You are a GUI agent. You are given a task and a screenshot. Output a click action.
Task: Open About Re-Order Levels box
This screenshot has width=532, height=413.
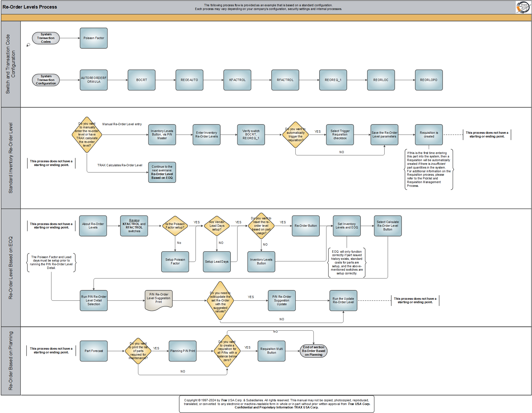[93, 226]
